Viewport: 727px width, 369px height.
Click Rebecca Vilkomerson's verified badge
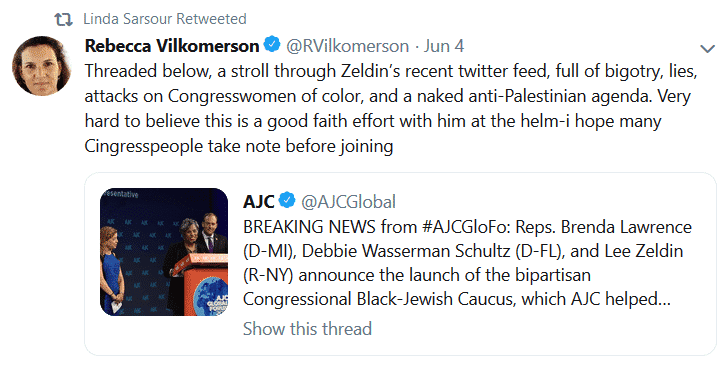pos(272,45)
